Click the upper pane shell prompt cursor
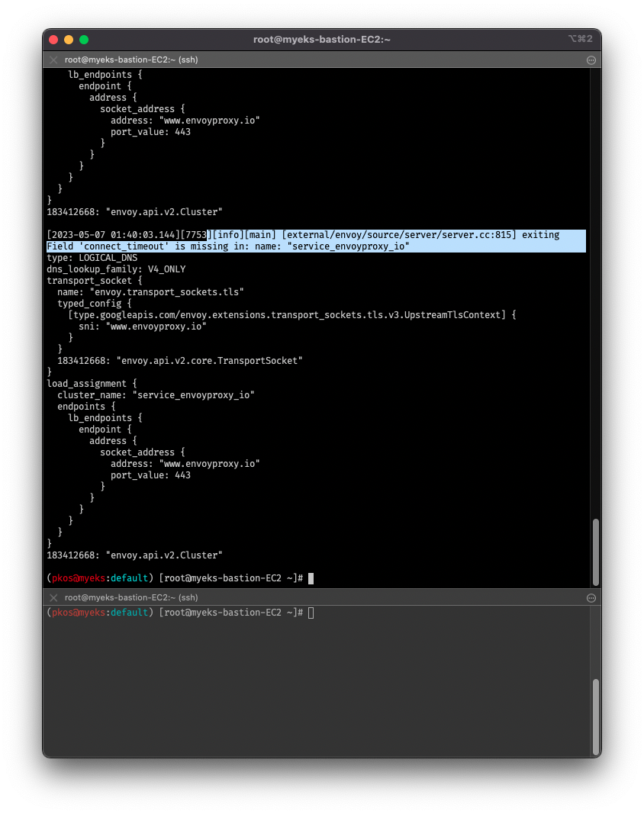This screenshot has width=644, height=814. tap(311, 578)
